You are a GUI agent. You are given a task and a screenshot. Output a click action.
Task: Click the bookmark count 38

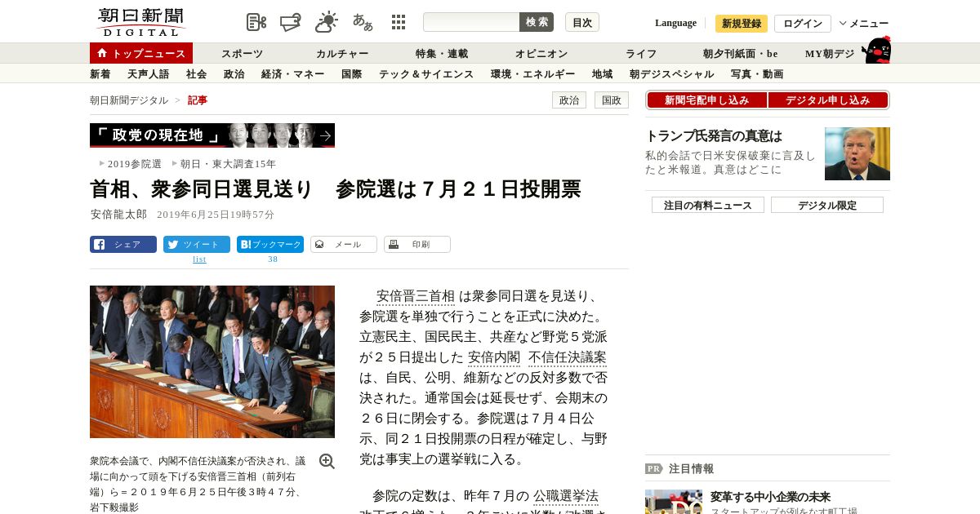(273, 259)
